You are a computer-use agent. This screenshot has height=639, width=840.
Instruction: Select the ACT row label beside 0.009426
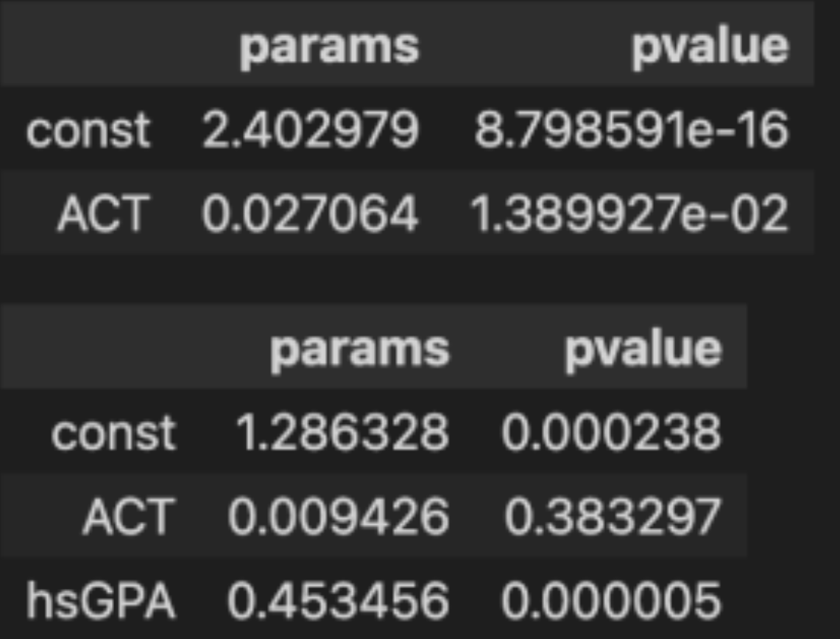click(x=129, y=516)
